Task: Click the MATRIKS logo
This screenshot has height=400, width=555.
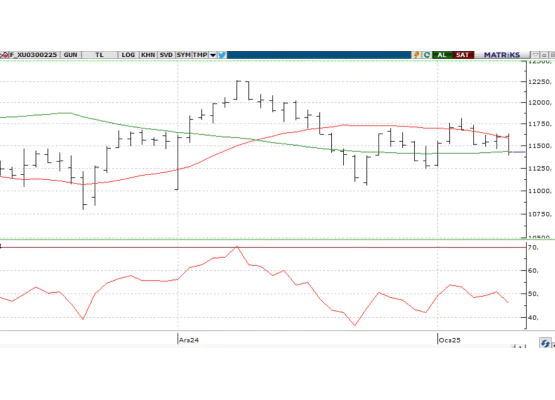Action: [502, 55]
